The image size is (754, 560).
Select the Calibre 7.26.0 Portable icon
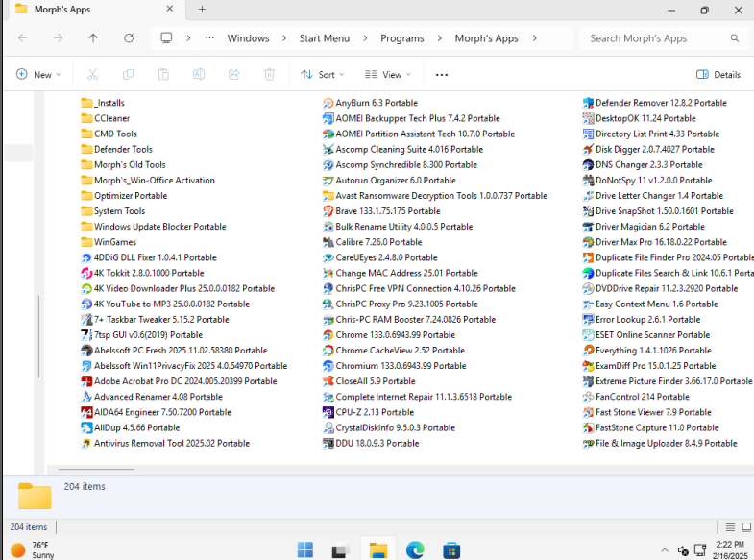pos(328,242)
